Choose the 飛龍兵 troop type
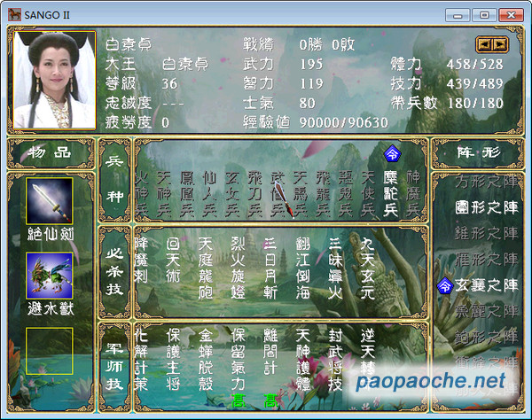The width and height of the screenshot is (532, 420). click(x=323, y=194)
